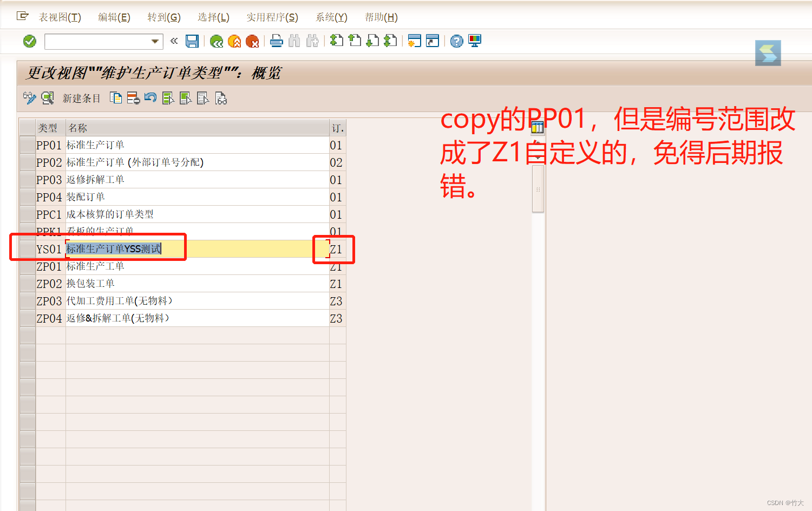This screenshot has height=511, width=812.
Task: Edit the YS01 order type name field
Action: pos(125,248)
